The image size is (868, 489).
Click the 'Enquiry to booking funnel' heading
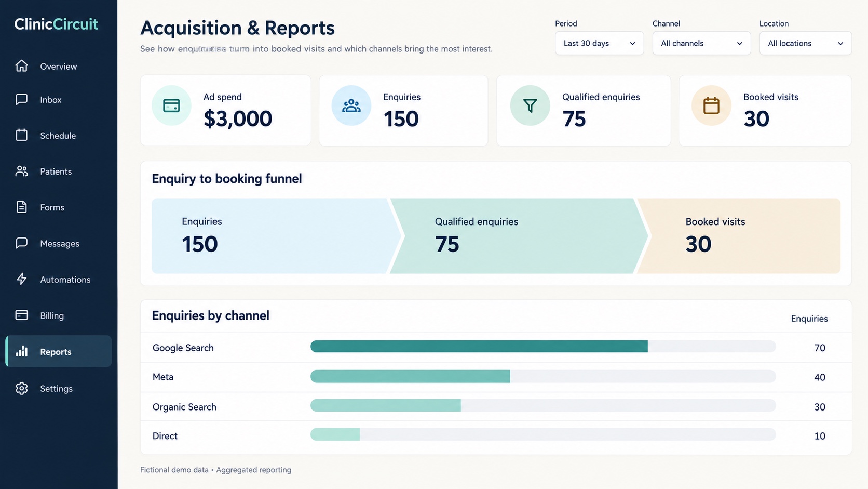pos(227,179)
